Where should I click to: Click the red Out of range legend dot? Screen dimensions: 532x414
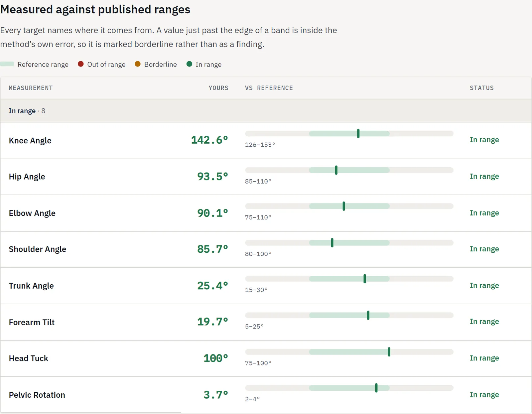(x=81, y=64)
